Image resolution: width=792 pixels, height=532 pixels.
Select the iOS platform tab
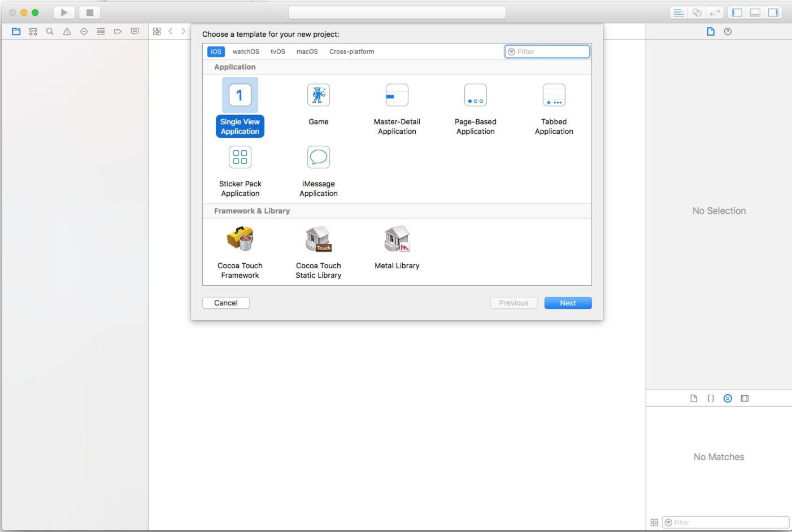(x=216, y=51)
